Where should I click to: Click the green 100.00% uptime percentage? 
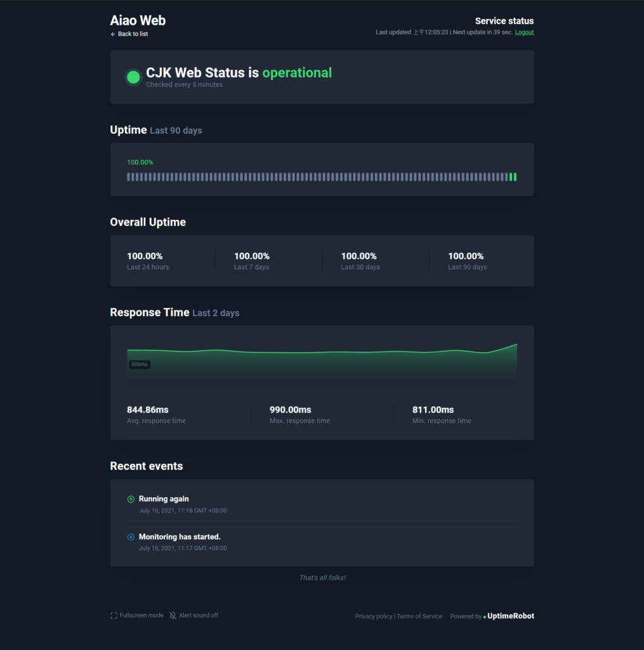[x=140, y=162]
